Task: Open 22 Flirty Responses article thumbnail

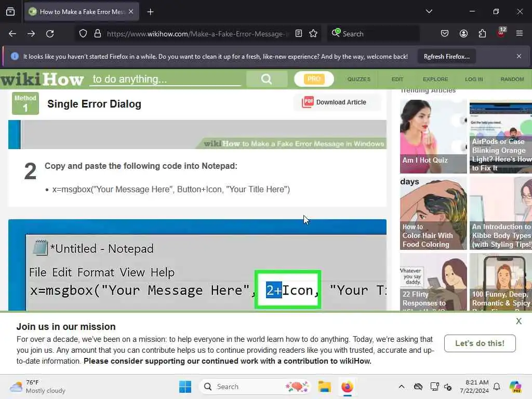Action: (433, 282)
